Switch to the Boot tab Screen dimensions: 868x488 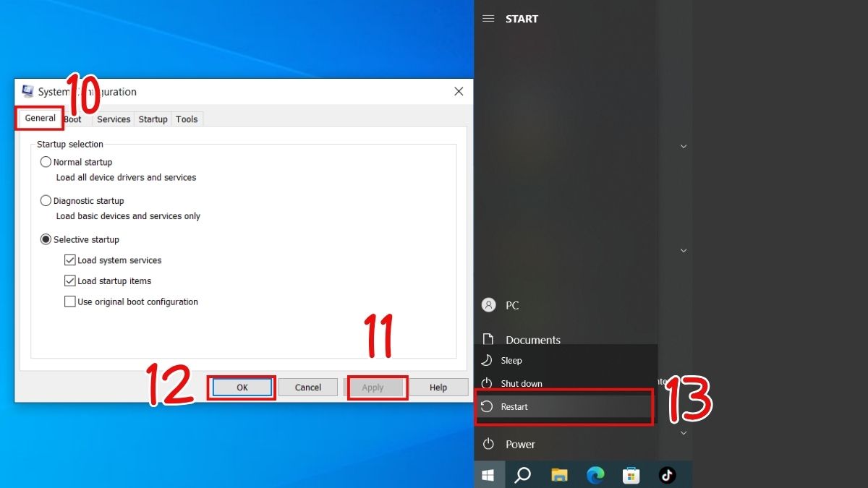click(74, 119)
